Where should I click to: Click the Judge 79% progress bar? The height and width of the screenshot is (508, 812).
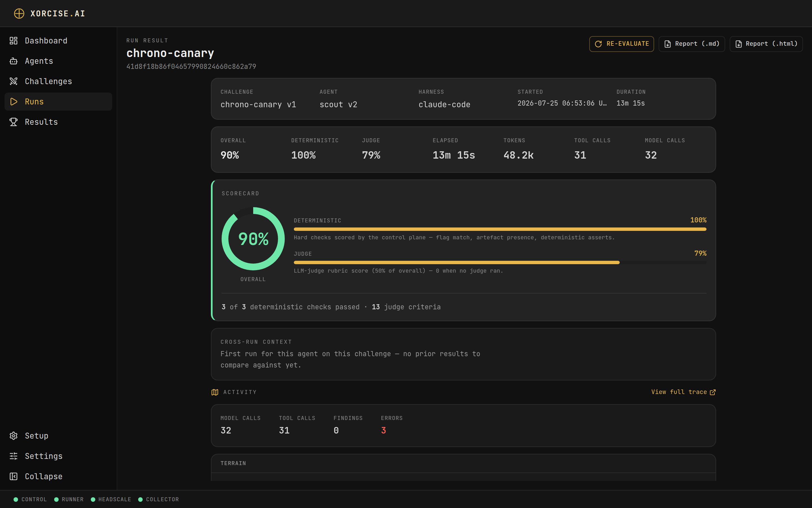(500, 262)
